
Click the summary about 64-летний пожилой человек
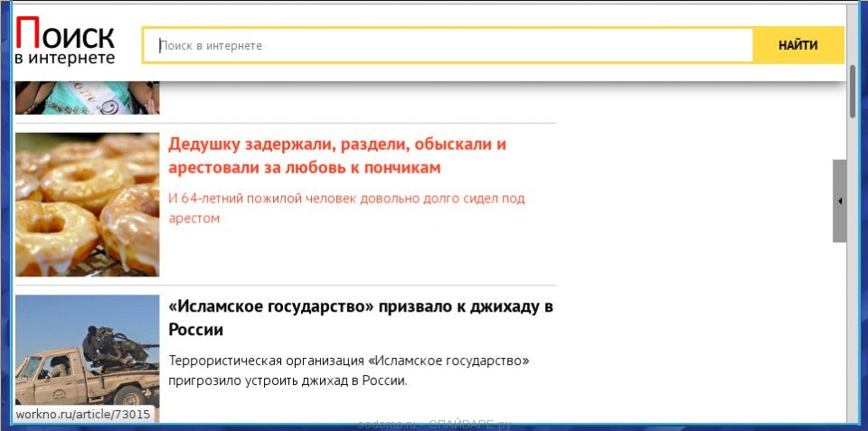(x=346, y=208)
